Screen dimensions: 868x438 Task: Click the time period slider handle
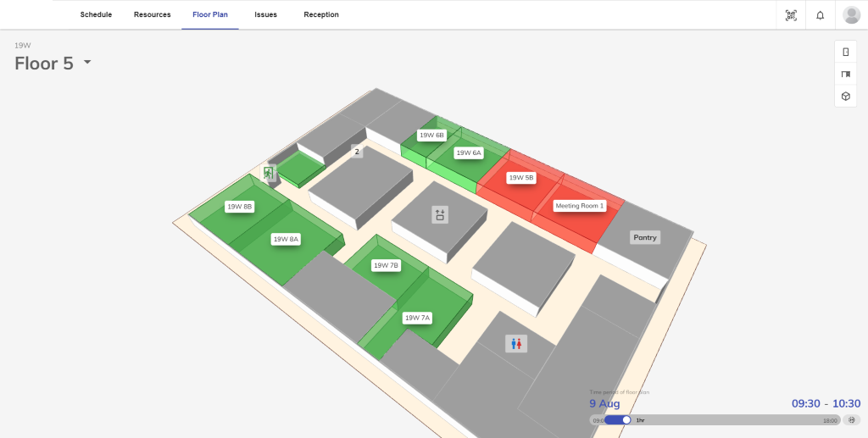tap(626, 419)
